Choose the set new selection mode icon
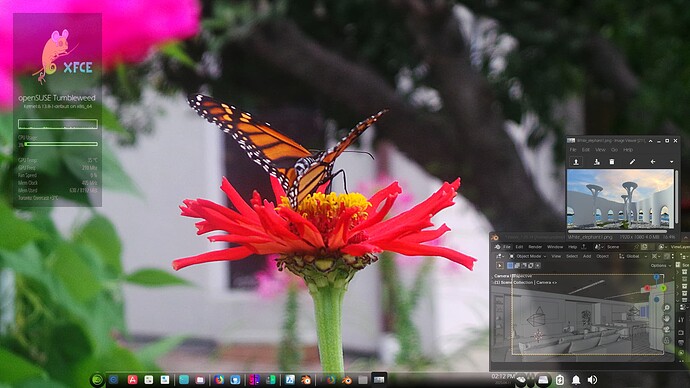 tap(510, 265)
